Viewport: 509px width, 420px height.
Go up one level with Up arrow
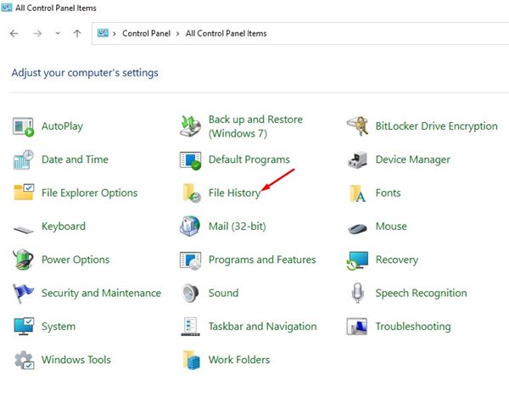point(77,34)
